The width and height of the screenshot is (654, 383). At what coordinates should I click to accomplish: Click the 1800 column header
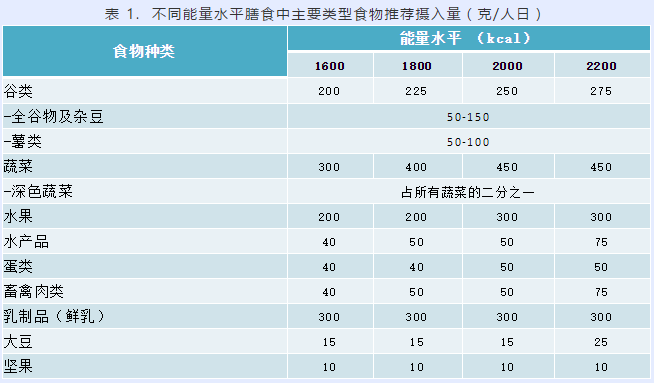pyautogui.click(x=417, y=66)
